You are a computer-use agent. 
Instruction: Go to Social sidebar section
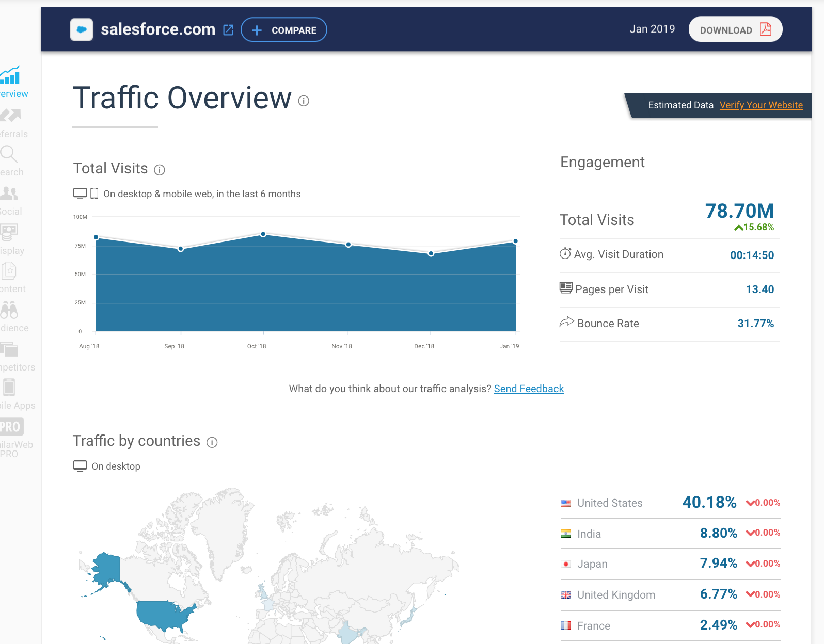click(x=10, y=201)
